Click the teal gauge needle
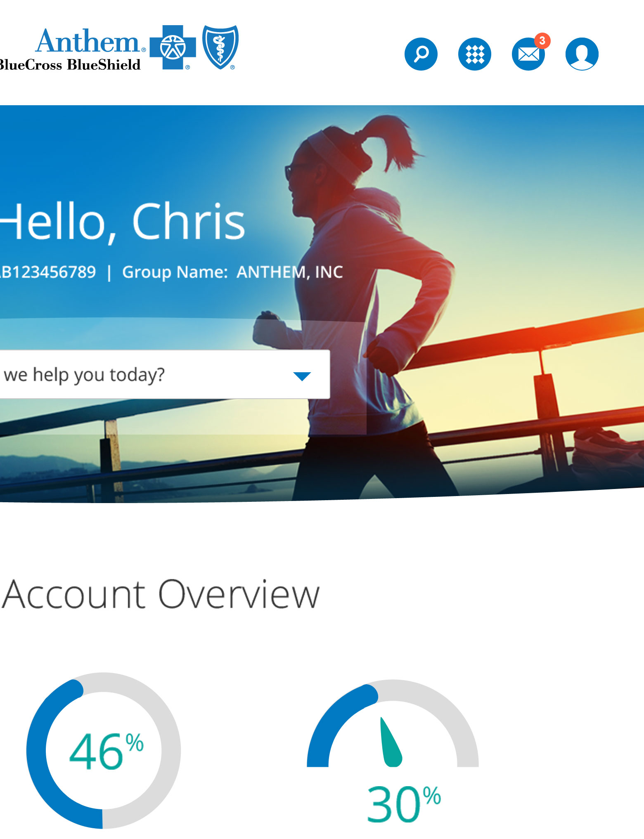Viewport: 644px width, 839px height. pos(391,742)
